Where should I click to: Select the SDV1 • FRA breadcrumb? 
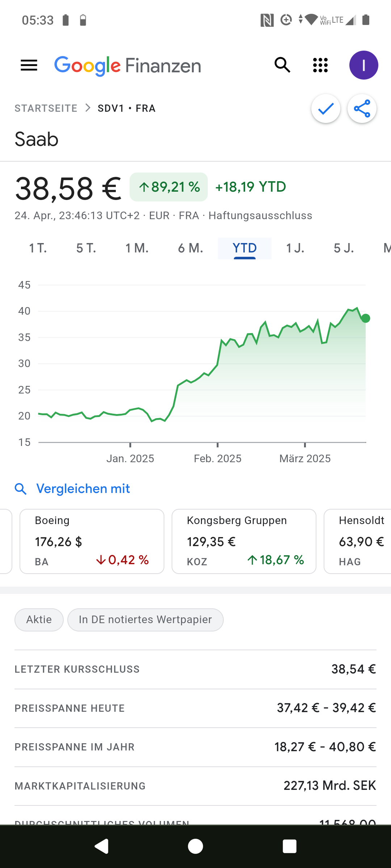(127, 109)
